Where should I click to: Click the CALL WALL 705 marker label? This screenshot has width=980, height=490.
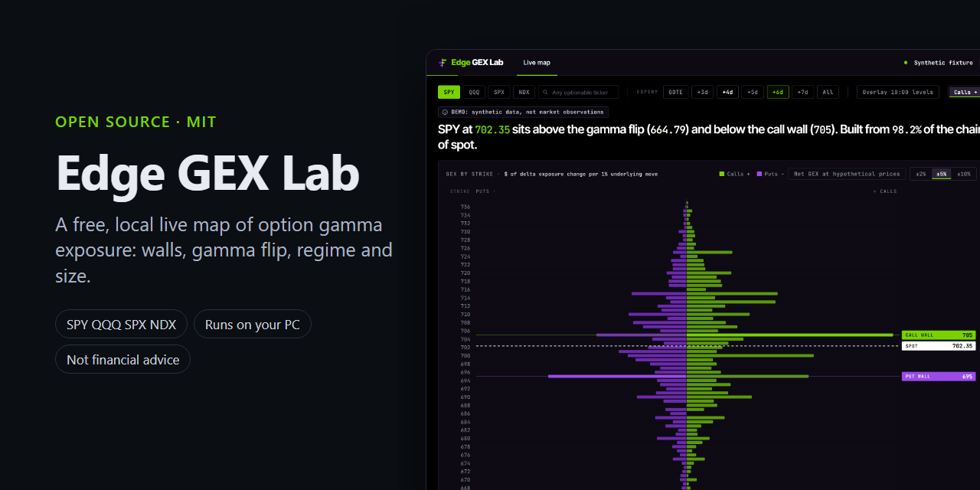pyautogui.click(x=939, y=335)
